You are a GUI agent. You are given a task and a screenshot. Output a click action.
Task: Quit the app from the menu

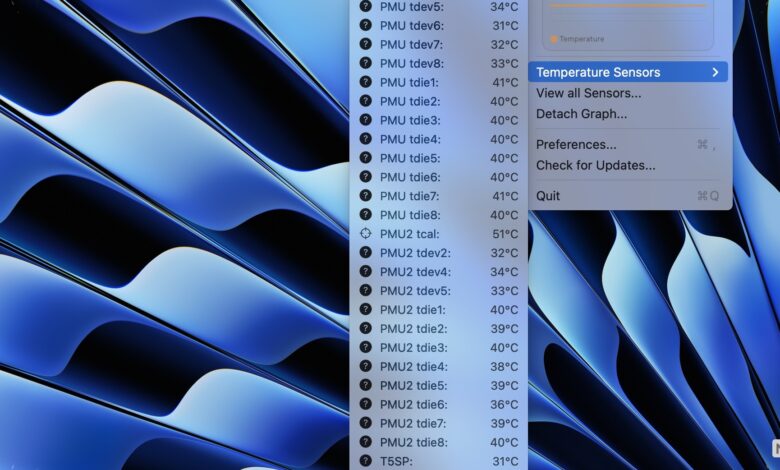[x=548, y=196]
